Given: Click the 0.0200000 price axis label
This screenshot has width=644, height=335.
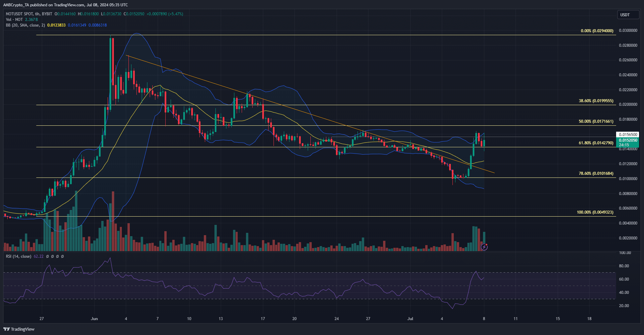Looking at the screenshot, I should 628,104.
